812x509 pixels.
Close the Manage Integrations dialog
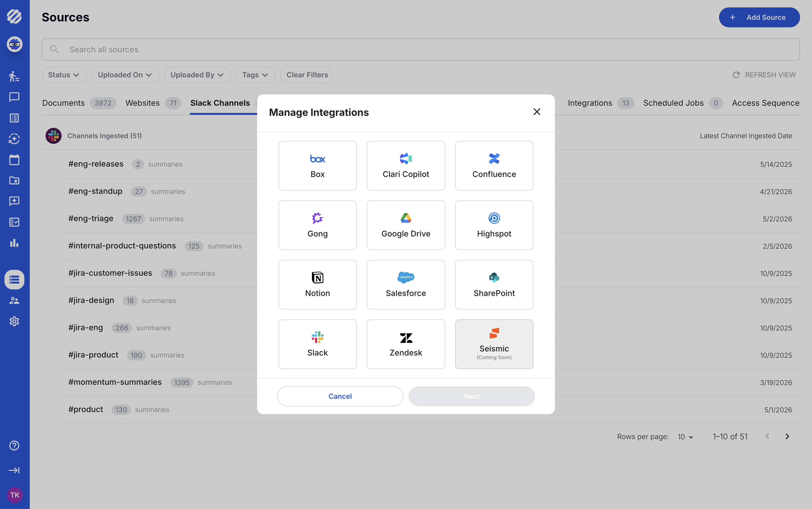pyautogui.click(x=537, y=112)
